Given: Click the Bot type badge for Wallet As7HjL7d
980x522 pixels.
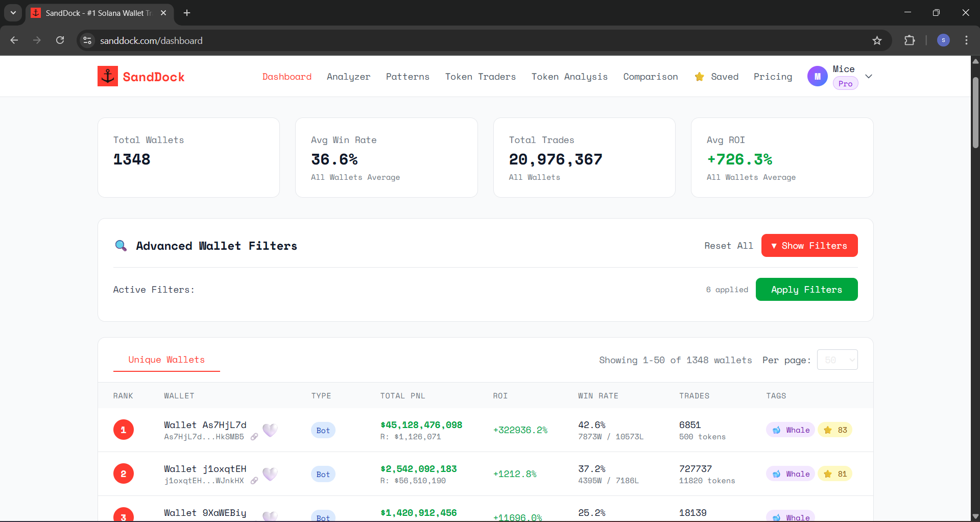Looking at the screenshot, I should tap(323, 430).
